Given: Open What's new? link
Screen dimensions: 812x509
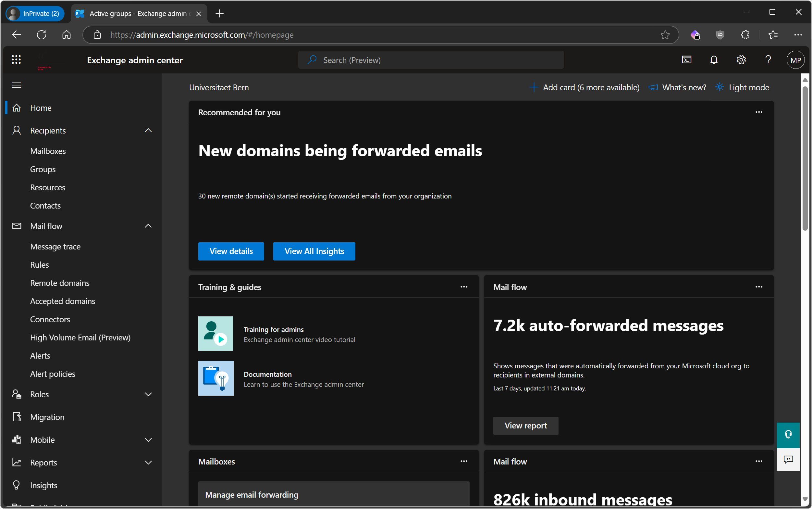Looking at the screenshot, I should coord(677,87).
